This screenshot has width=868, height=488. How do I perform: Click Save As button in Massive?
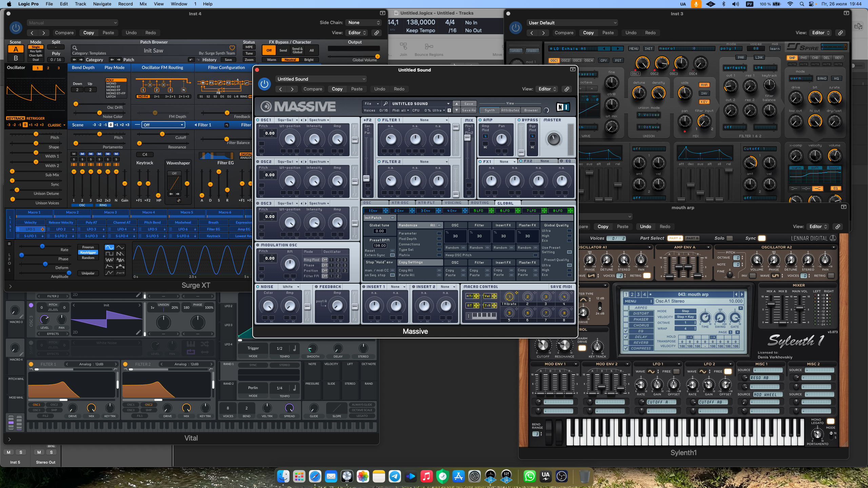(469, 110)
